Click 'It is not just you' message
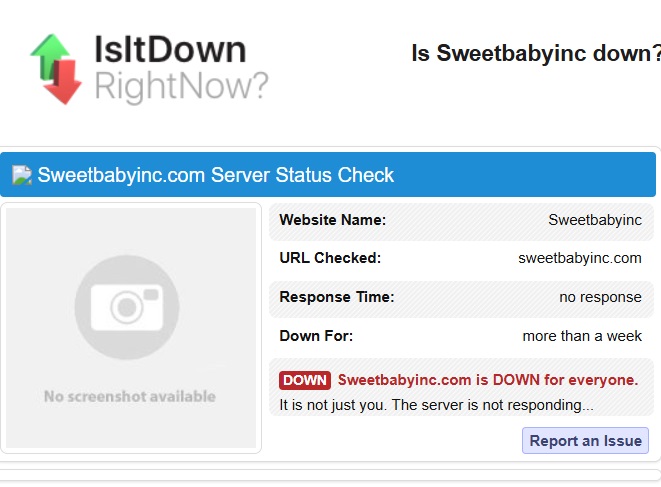Viewport: 661px width, 487px height. 436,405
